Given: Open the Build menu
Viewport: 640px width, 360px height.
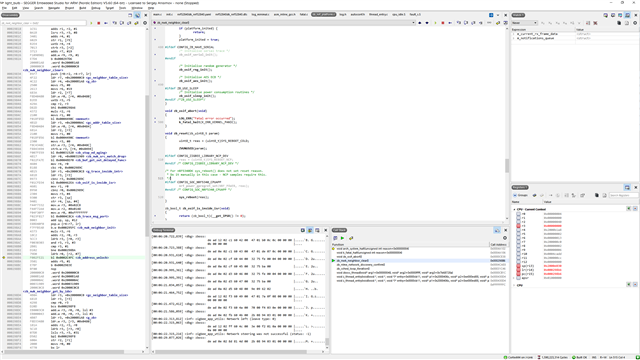Looking at the screenshot, I should (x=83, y=8).
